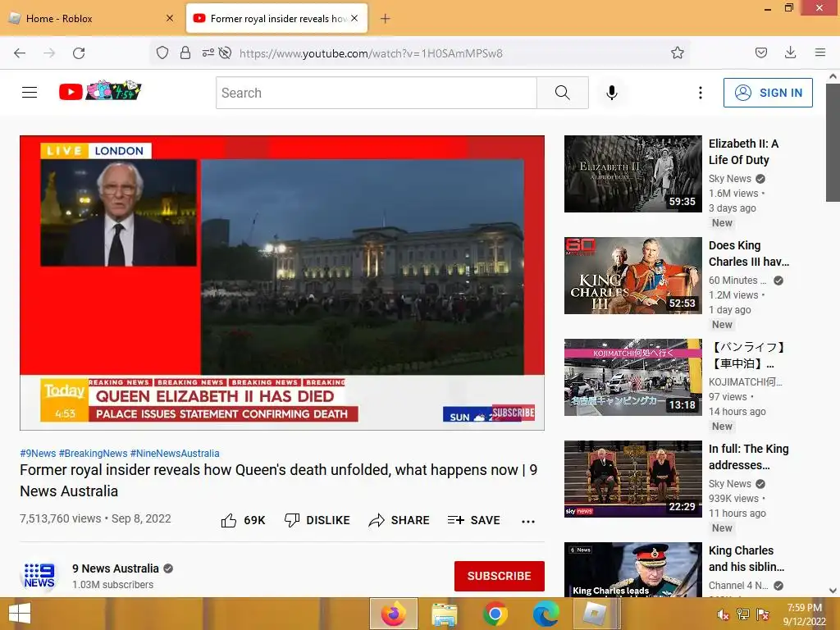Open YouTube settings three-dot menu
Viewport: 840px width, 630px height.
(701, 93)
